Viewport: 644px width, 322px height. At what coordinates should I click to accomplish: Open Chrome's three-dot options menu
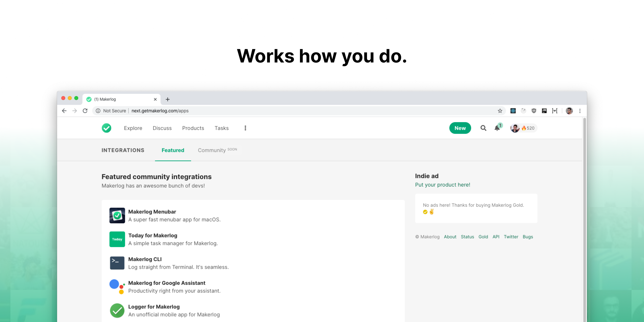coord(580,111)
